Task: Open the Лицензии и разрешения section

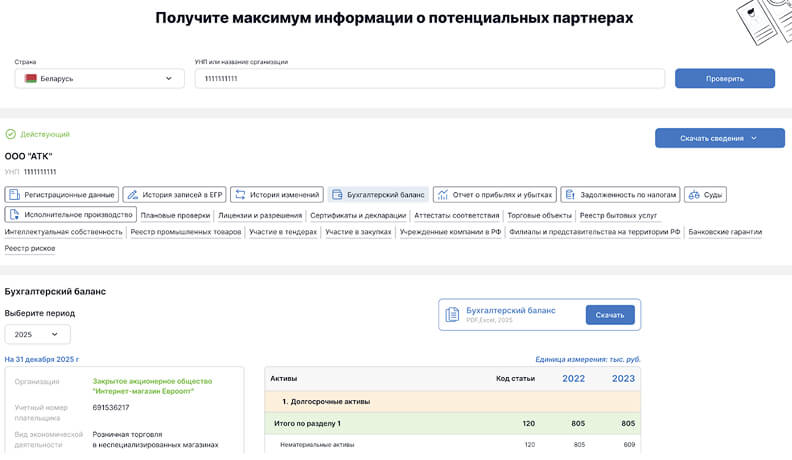Action: pos(259,215)
